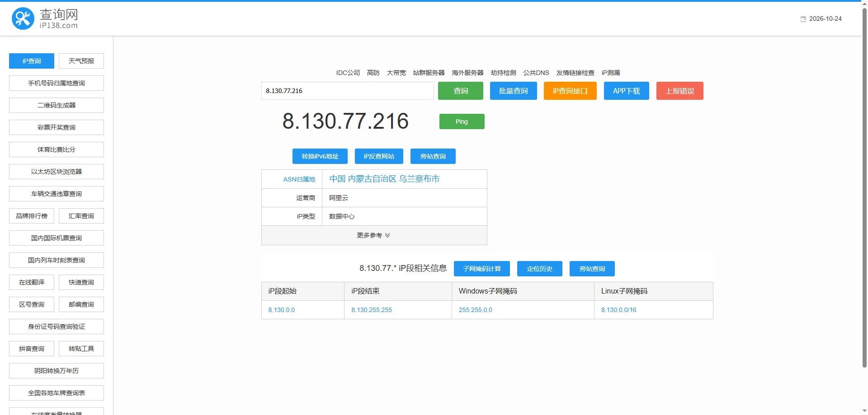Click the green 查询 button
868x415 pixels.
(461, 91)
